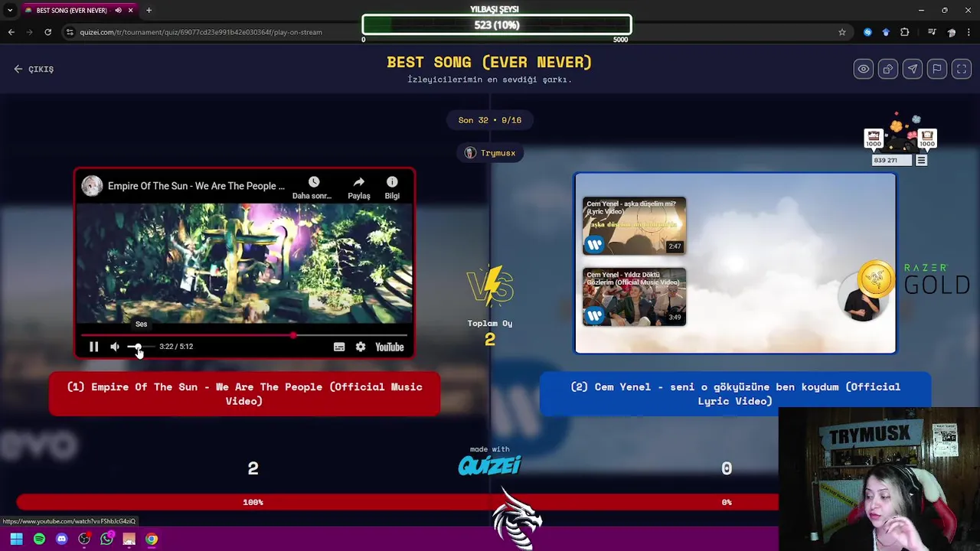Vote for (1) Empire Of The Sun
Image resolution: width=980 pixels, height=551 pixels.
pos(244,393)
